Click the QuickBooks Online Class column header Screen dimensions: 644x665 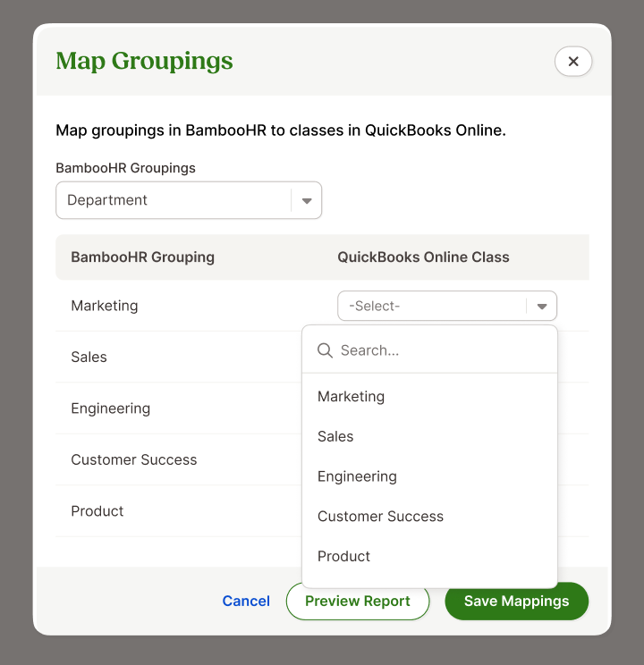423,257
